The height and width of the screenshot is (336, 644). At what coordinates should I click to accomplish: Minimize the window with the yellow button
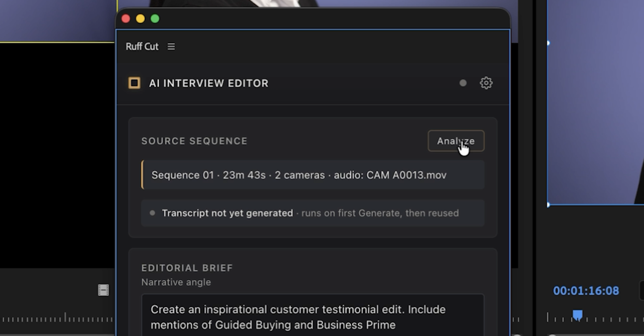click(140, 19)
